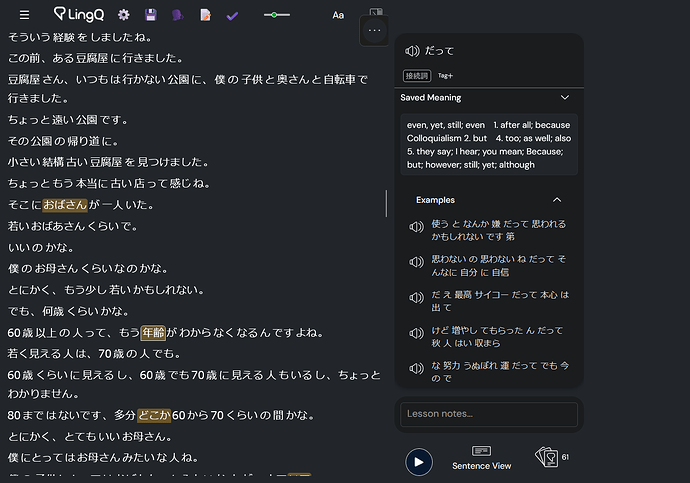Click the purple speech head icon
690x483 pixels.
click(x=177, y=15)
